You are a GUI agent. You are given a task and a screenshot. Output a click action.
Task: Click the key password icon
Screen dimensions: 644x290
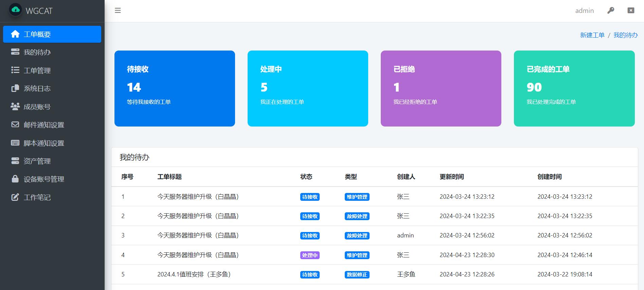click(x=611, y=11)
